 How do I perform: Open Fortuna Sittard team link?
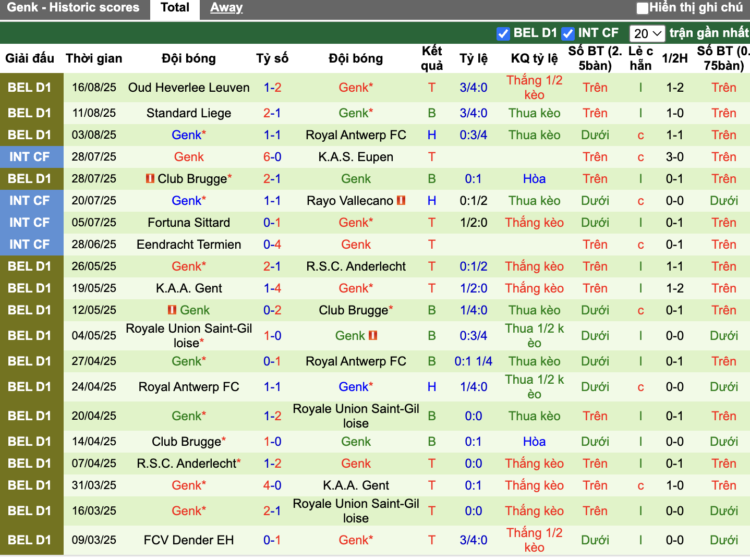coord(189,223)
